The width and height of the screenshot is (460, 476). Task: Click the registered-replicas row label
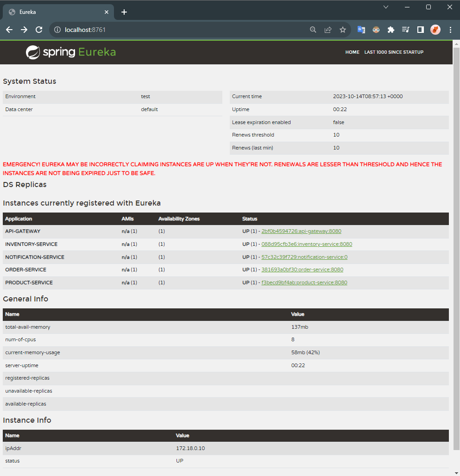click(x=27, y=378)
